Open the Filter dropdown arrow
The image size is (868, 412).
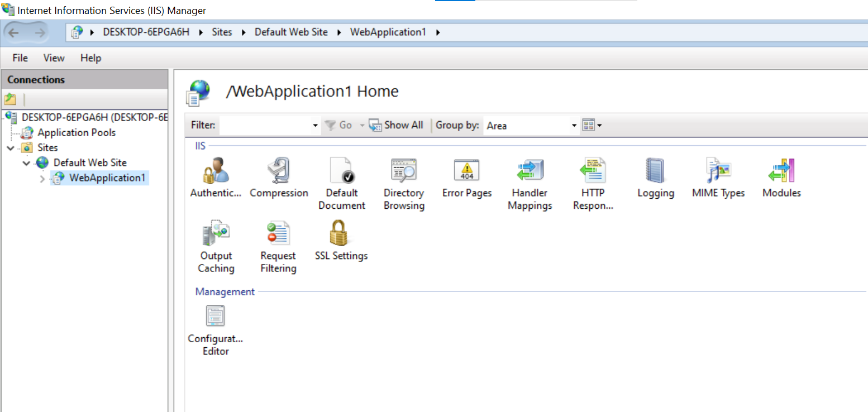tap(316, 126)
